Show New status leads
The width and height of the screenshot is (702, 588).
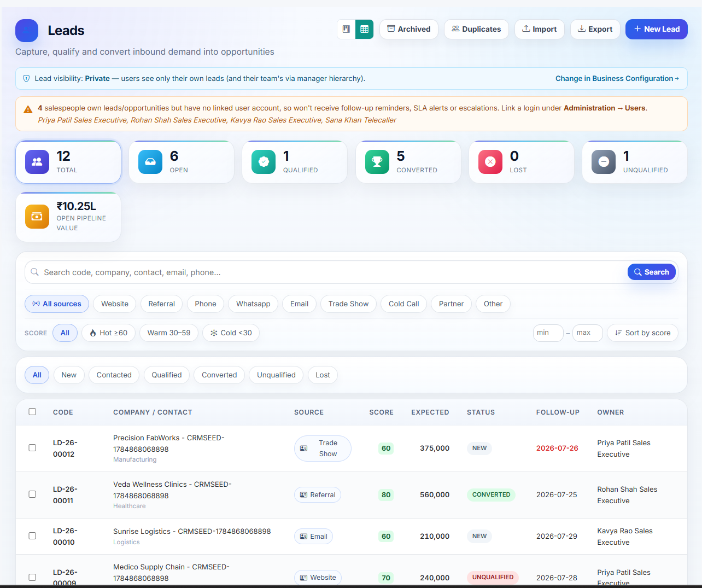(69, 375)
